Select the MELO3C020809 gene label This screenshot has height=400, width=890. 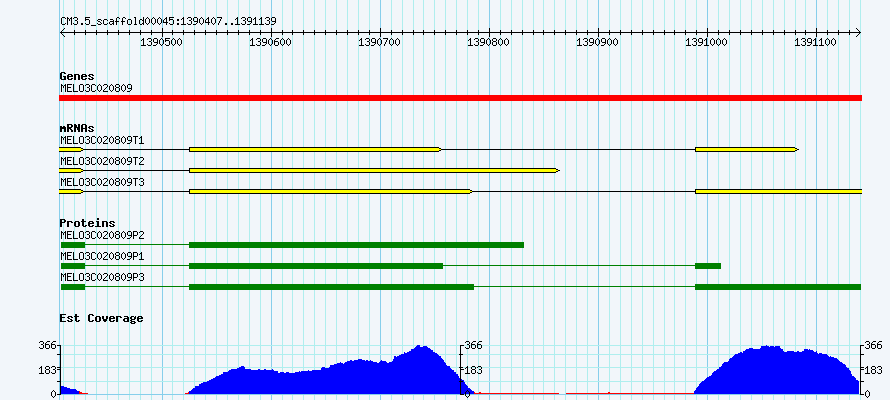(96, 89)
